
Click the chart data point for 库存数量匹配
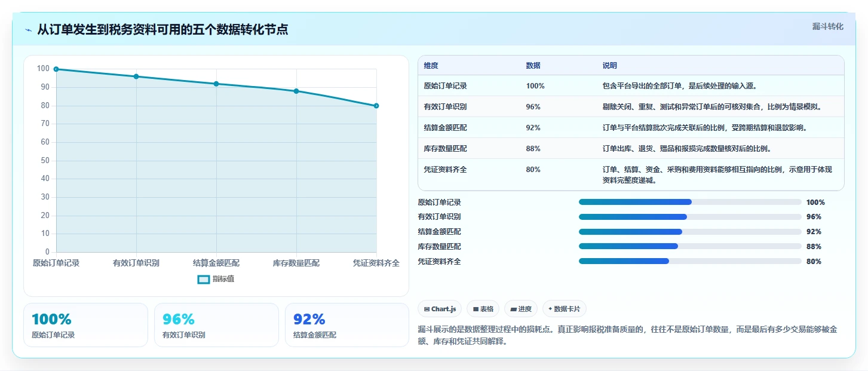pyautogui.click(x=296, y=91)
